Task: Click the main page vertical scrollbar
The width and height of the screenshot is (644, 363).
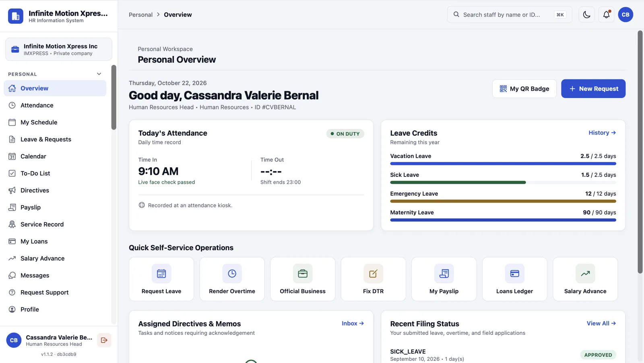Action: [640, 152]
